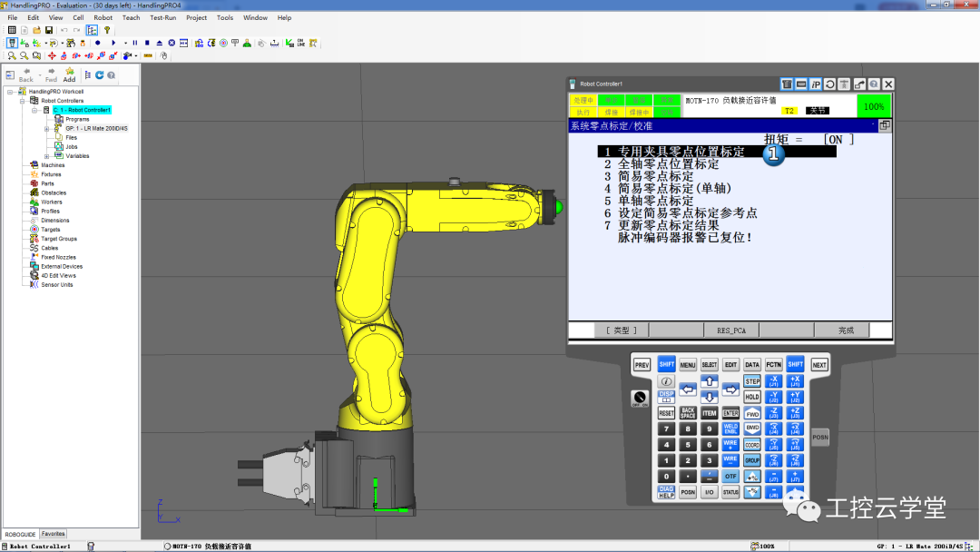Turn the teach pendant ON/OFF switch
Viewport: 980px width, 552px height.
click(640, 398)
